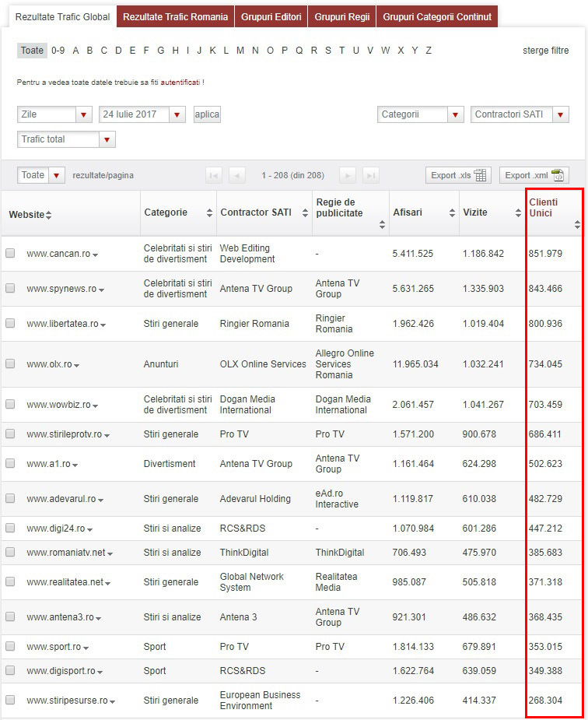Go to last results page icon
Screen dimensions: 588x720
[371, 175]
